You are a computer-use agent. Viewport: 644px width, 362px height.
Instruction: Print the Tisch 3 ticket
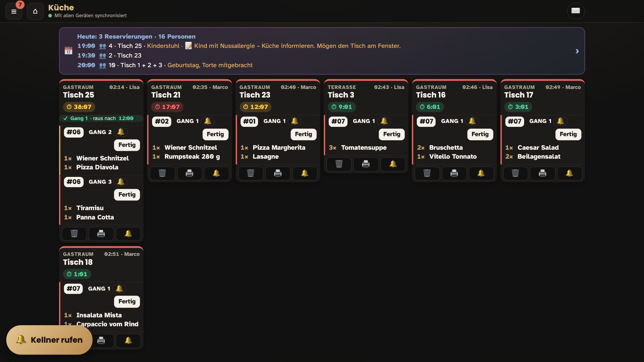click(366, 164)
